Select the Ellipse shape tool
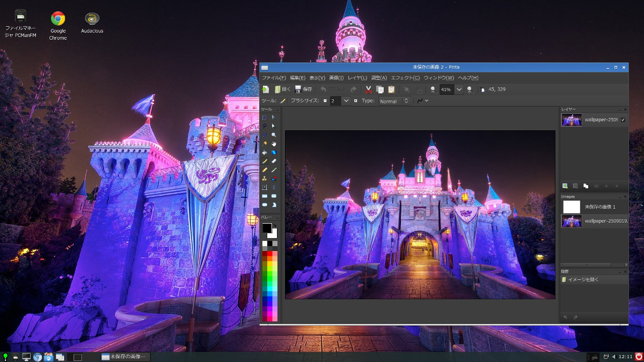 265,205
